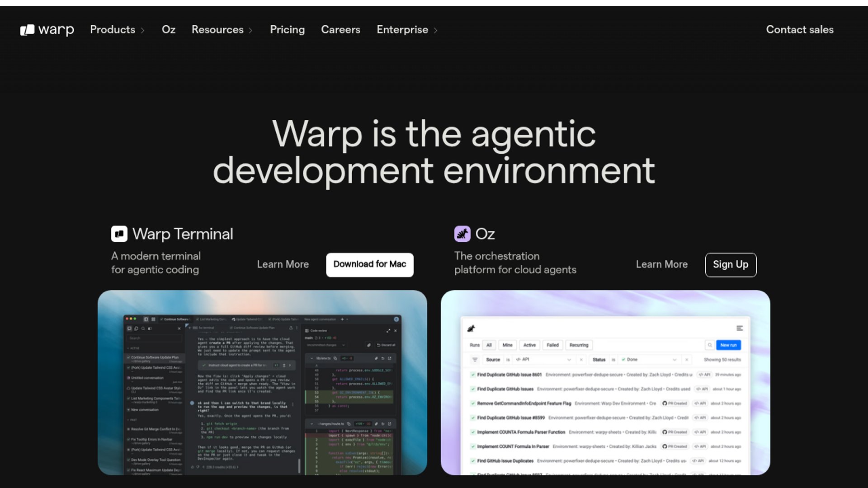The image size is (868, 488).
Task: Click the New run button in Oz
Action: coord(729,345)
